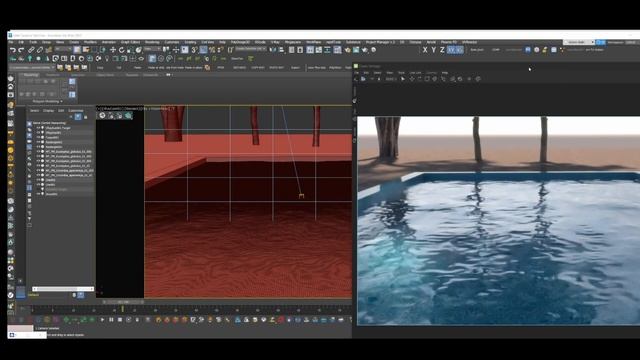
Task: Open the Graph Editors menu
Action: coord(130,42)
